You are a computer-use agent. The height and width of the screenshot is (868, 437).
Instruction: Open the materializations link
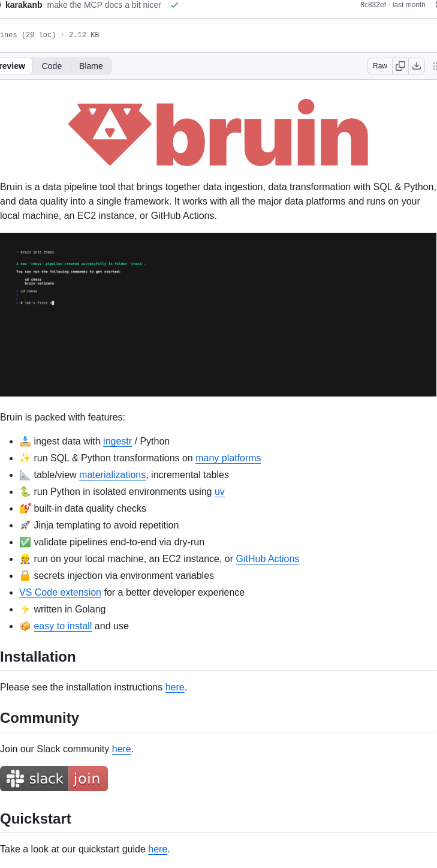pos(112,474)
